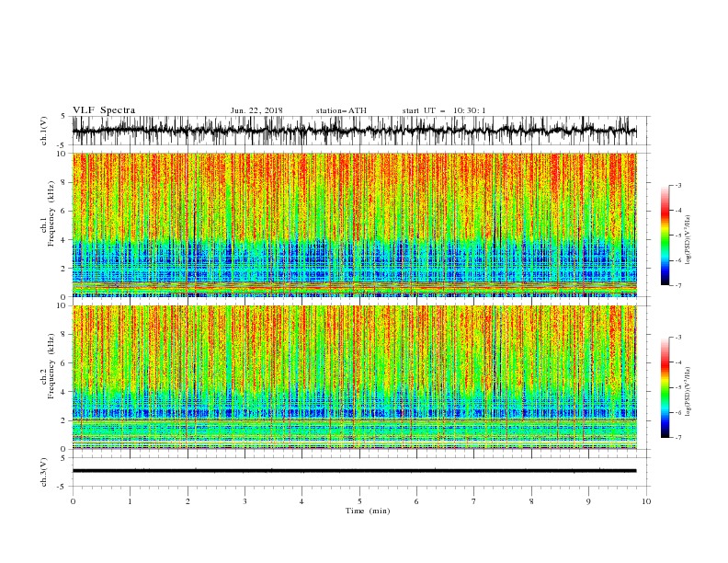Click time axis tick label "1"

point(130,501)
